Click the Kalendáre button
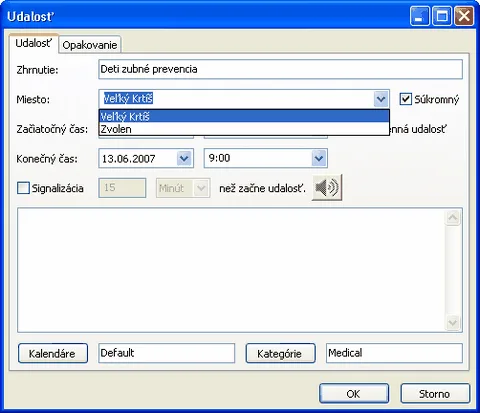480x413 pixels. (53, 353)
